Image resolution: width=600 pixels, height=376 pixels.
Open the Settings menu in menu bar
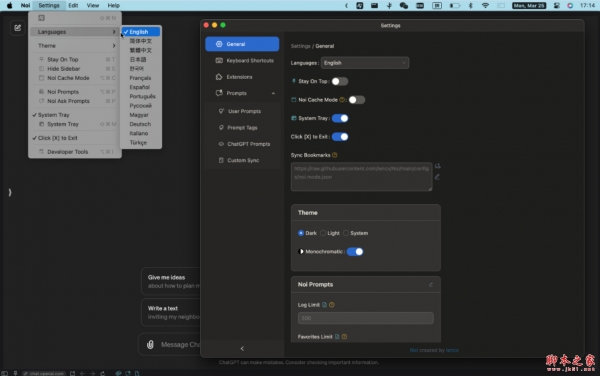point(49,5)
